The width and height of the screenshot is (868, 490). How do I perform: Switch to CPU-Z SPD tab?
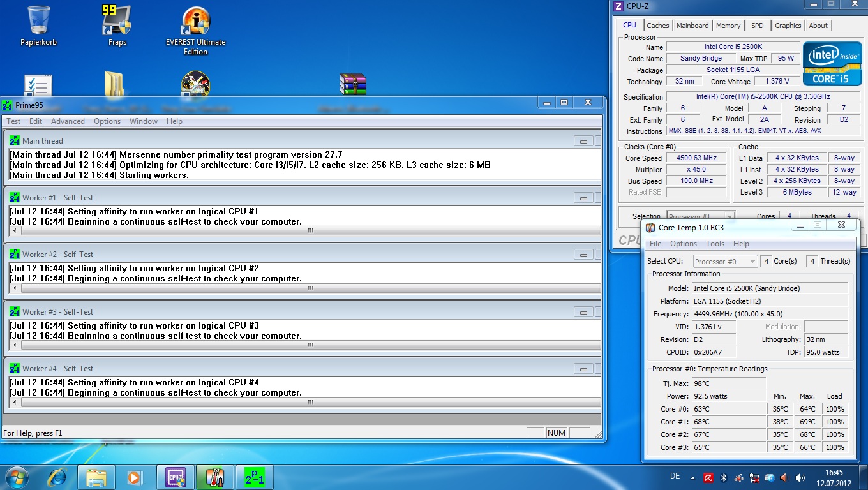[757, 26]
